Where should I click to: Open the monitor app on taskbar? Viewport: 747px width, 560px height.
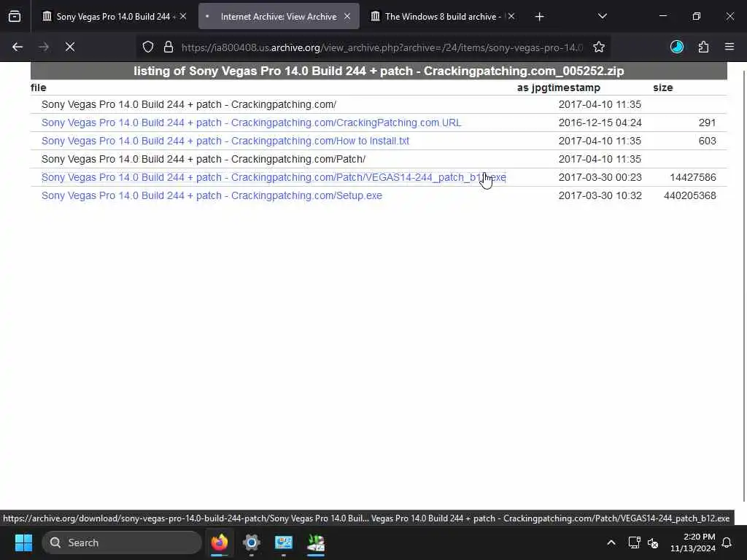coord(284,542)
